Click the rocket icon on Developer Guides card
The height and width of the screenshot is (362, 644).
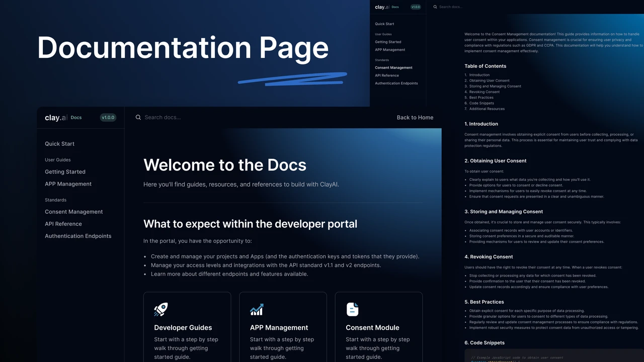(161, 309)
